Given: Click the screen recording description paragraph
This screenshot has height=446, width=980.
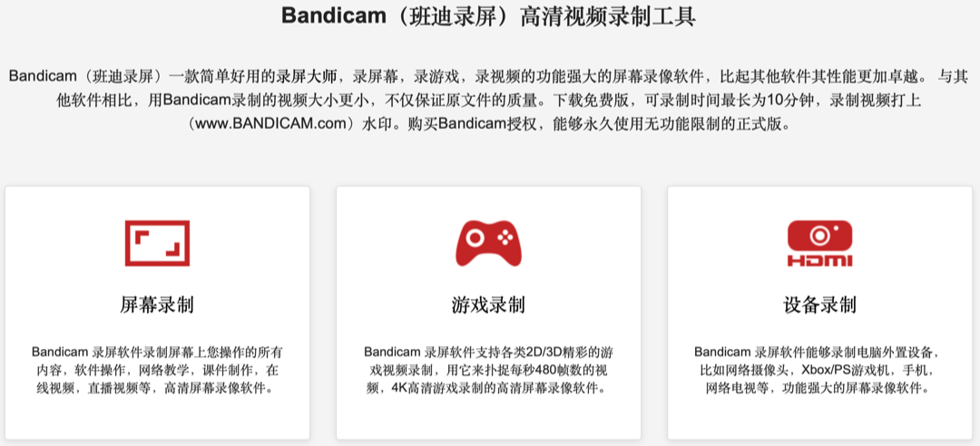Looking at the screenshot, I should (157, 369).
